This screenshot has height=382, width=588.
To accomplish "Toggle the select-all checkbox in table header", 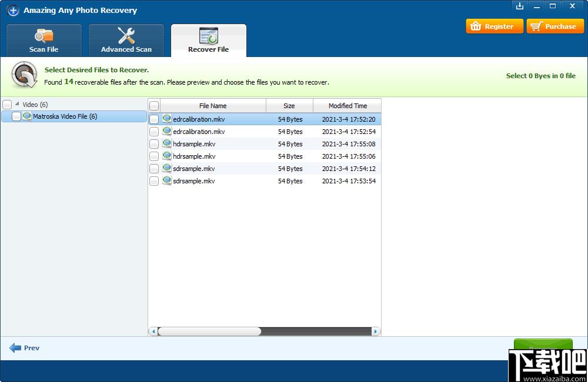I will pos(154,106).
